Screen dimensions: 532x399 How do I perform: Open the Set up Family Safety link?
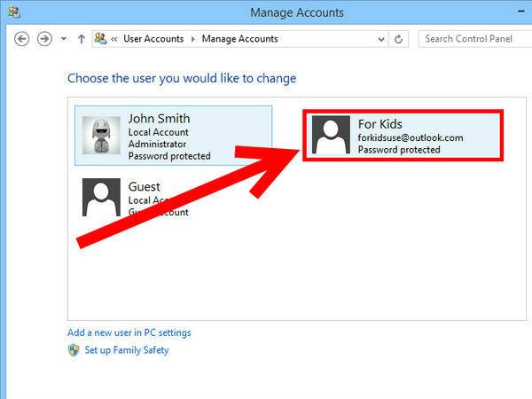(x=126, y=350)
